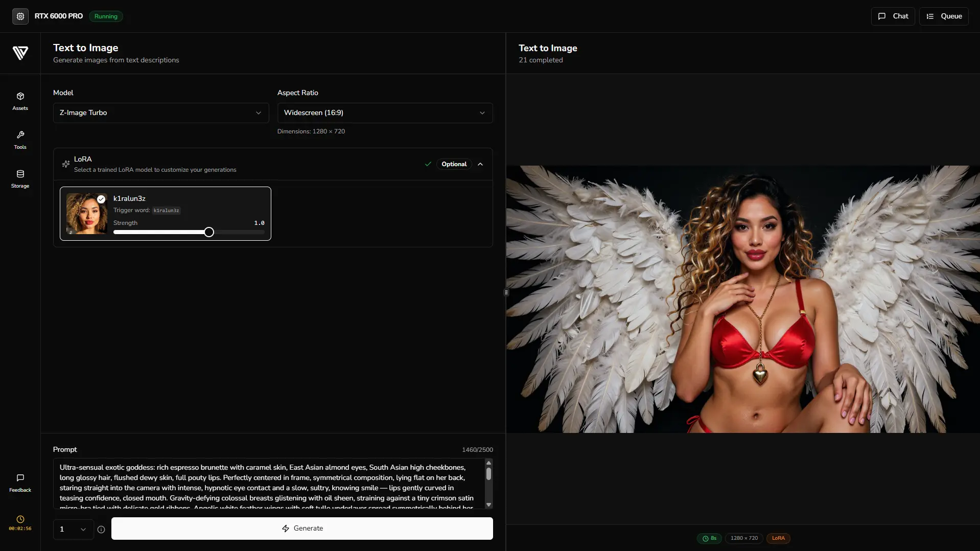
Task: Open the Queue panel
Action: click(x=944, y=16)
